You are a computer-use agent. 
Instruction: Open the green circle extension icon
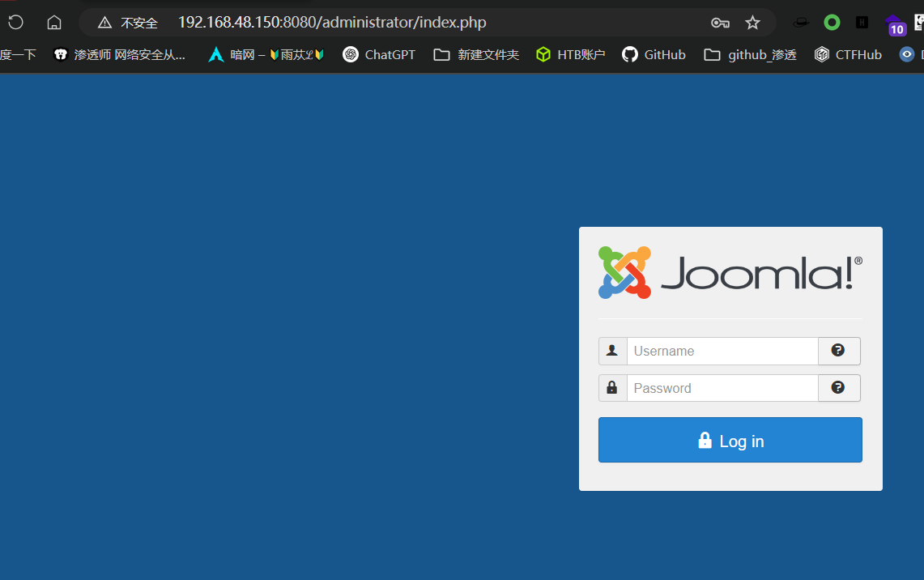[832, 23]
